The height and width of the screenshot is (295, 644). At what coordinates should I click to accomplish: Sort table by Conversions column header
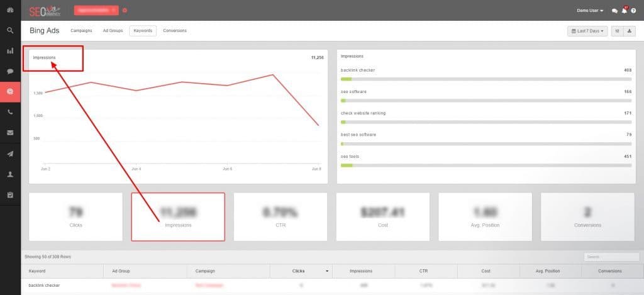point(613,271)
